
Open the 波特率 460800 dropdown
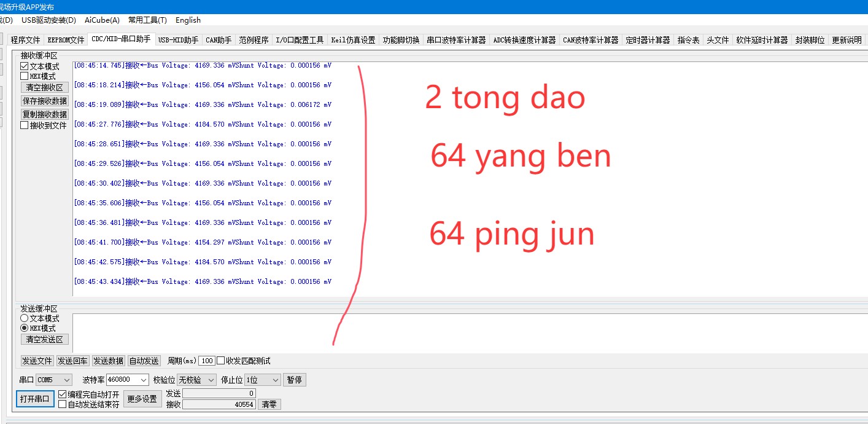click(x=128, y=380)
